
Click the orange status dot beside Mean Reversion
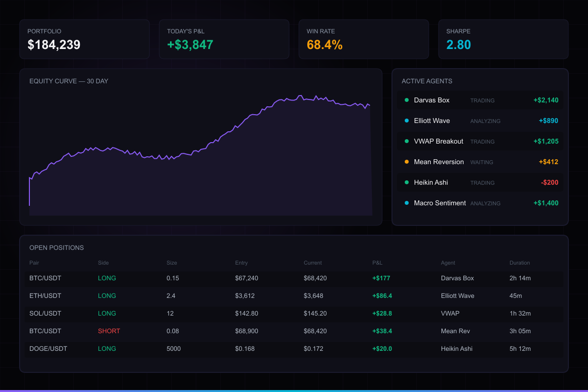coord(407,162)
